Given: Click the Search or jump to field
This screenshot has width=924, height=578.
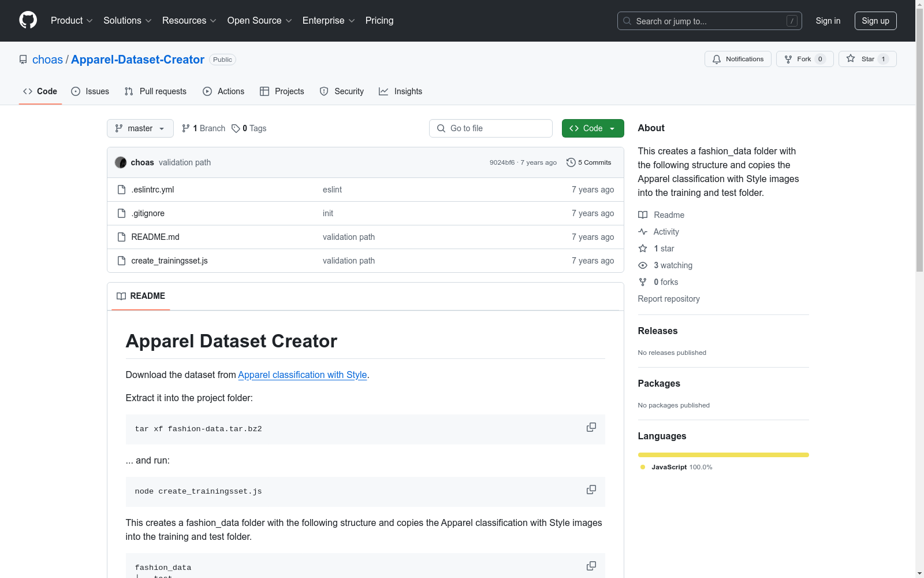Looking at the screenshot, I should tap(710, 21).
